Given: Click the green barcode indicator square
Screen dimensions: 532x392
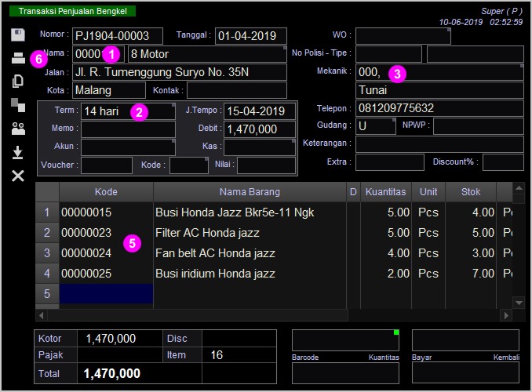Looking at the screenshot, I should point(396,332).
